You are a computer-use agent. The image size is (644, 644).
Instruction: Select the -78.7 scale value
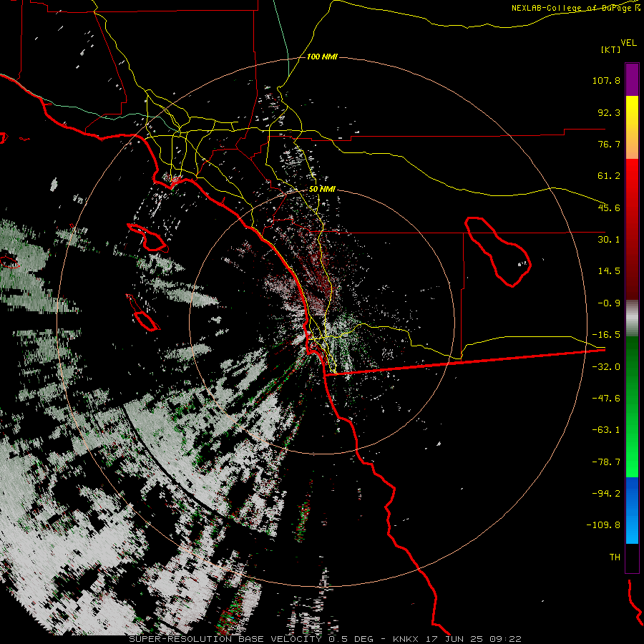point(606,462)
